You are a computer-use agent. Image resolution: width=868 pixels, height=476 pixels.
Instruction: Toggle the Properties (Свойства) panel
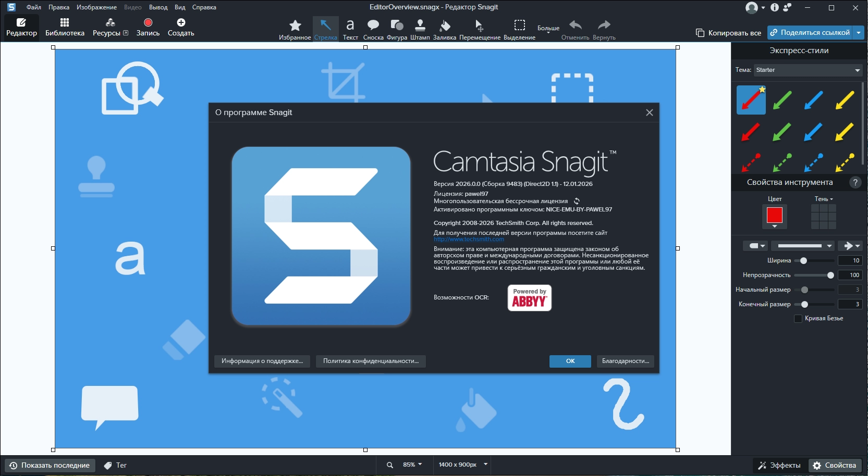click(x=835, y=466)
